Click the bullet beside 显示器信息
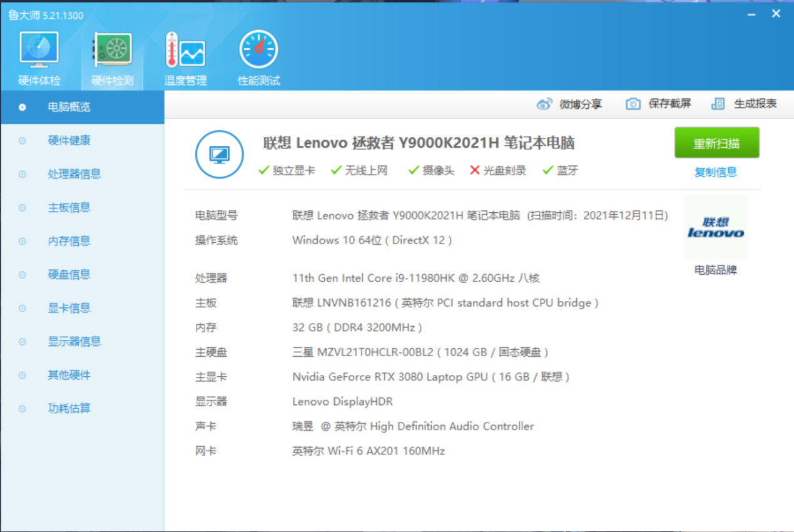The image size is (794, 532). coord(23,342)
